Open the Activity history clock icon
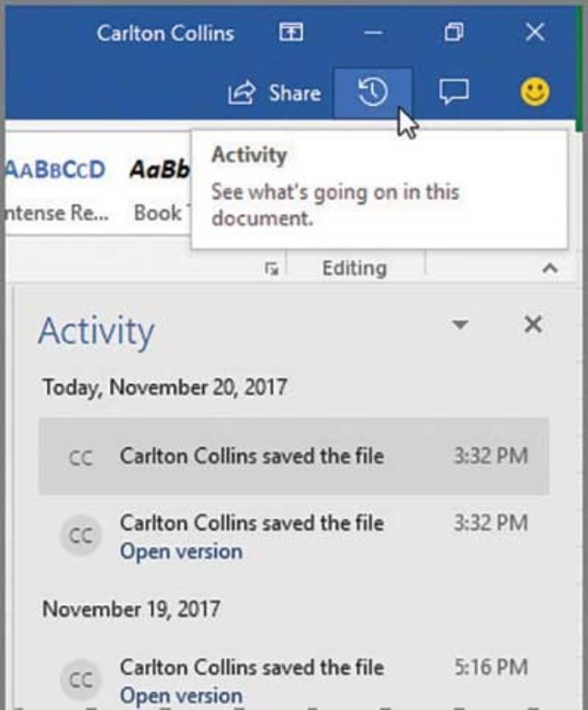The height and width of the screenshot is (710, 588). 372,93
